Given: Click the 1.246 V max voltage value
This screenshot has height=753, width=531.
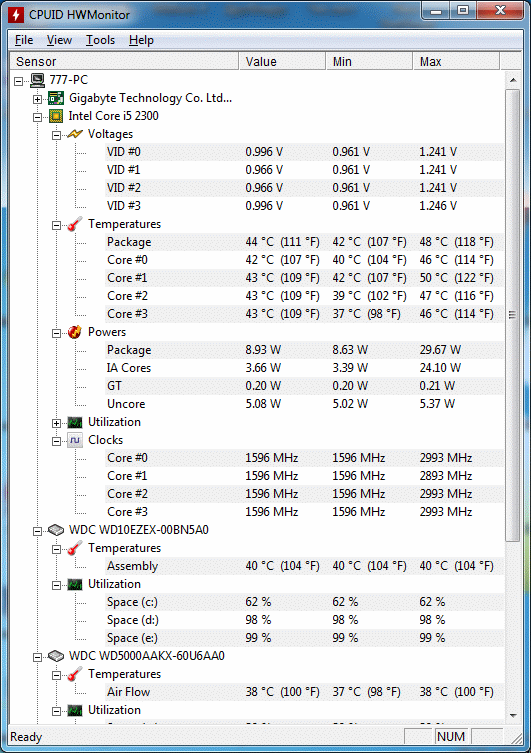Looking at the screenshot, I should pyautogui.click(x=438, y=206).
